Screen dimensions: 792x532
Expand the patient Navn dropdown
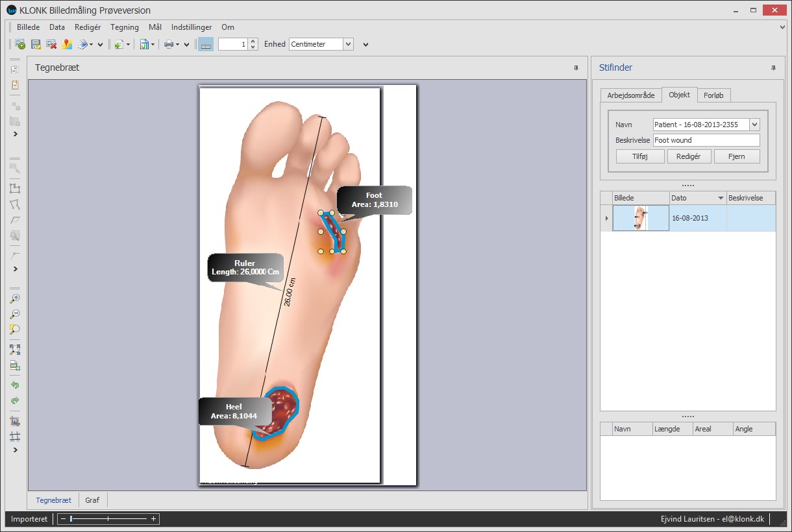[754, 125]
